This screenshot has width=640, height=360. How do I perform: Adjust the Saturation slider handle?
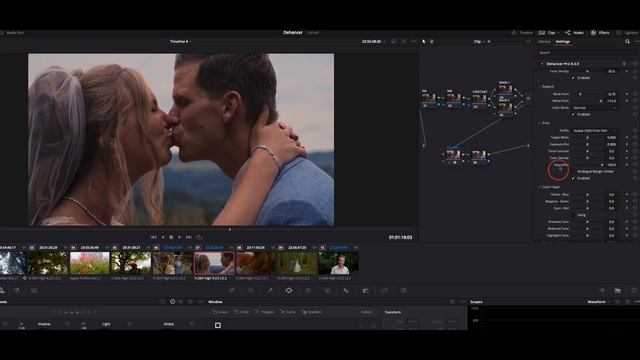coord(601,164)
